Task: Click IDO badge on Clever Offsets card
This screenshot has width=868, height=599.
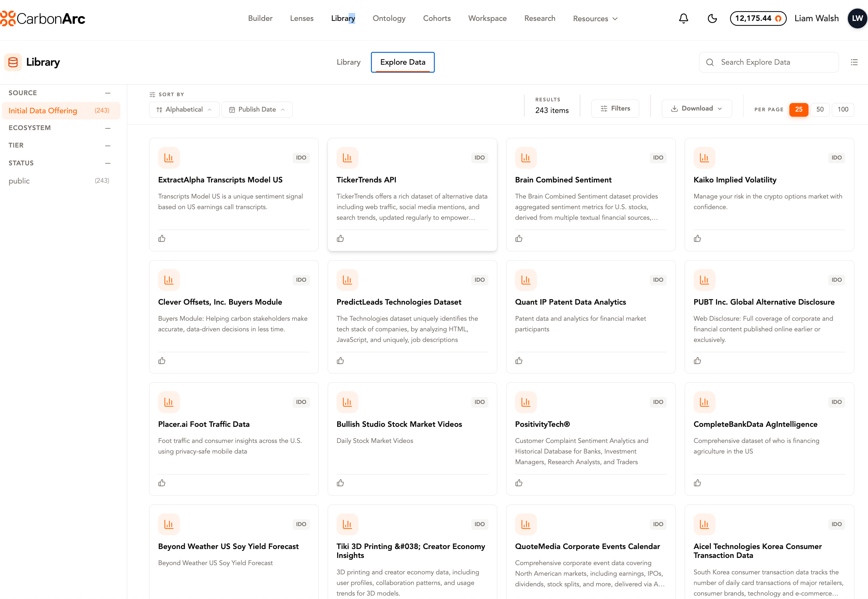Action: [x=301, y=280]
